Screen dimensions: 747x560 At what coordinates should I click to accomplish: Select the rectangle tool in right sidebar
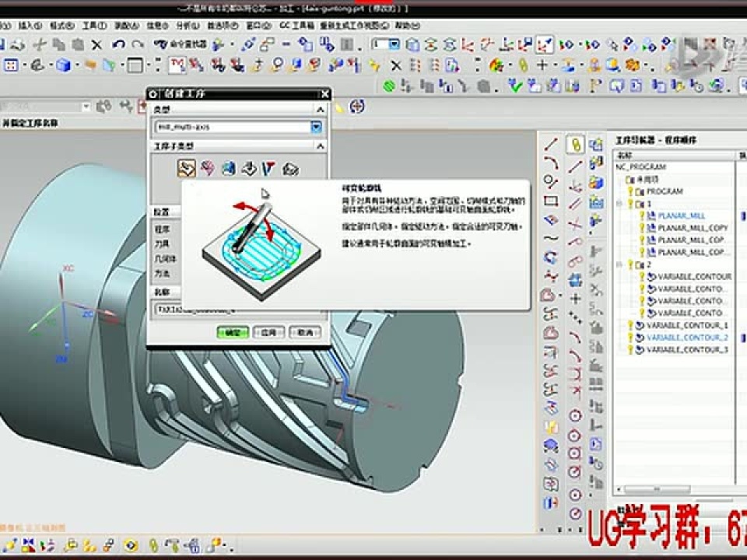550,200
